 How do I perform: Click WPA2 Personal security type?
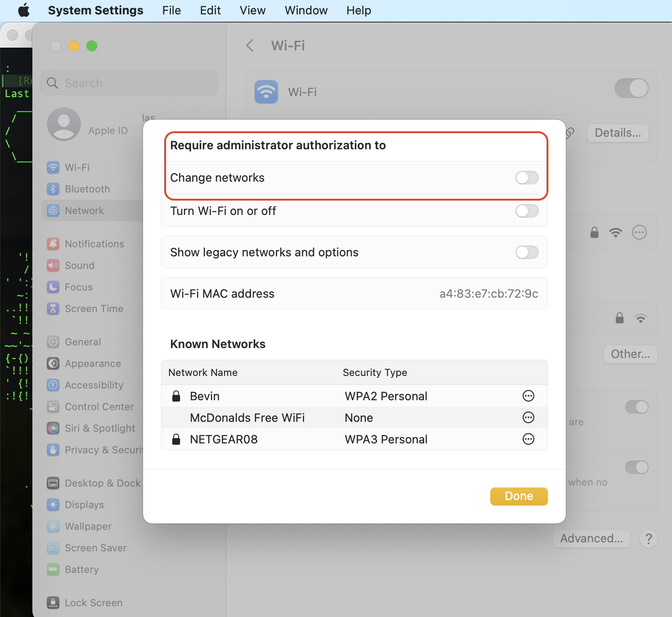click(x=386, y=396)
